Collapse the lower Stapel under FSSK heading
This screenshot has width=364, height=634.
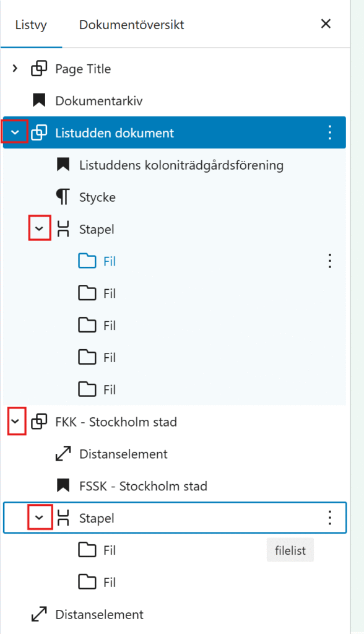tap(39, 517)
